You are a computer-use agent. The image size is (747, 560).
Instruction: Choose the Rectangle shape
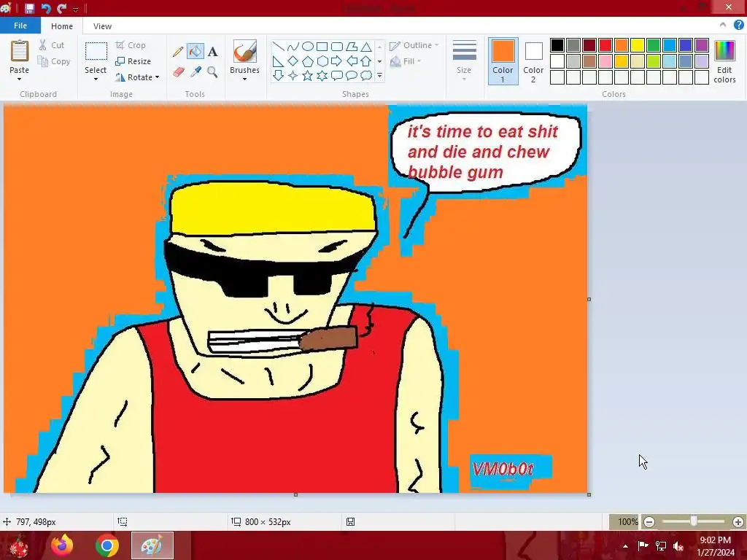pos(322,46)
